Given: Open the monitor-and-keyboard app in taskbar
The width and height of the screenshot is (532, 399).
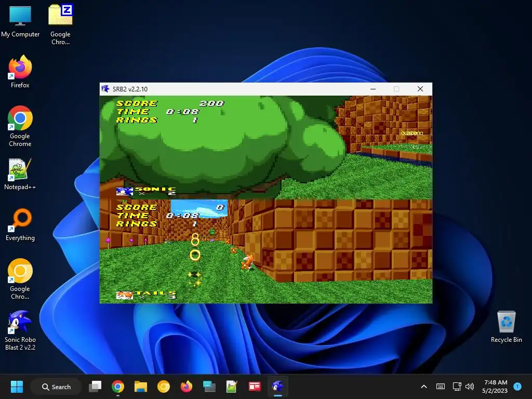Looking at the screenshot, I should pyautogui.click(x=209, y=387).
